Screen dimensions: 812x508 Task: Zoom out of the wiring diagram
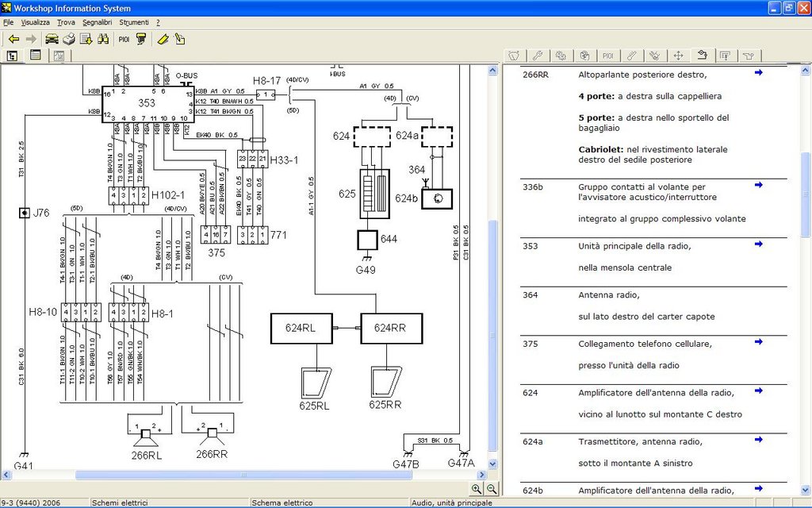tap(492, 490)
